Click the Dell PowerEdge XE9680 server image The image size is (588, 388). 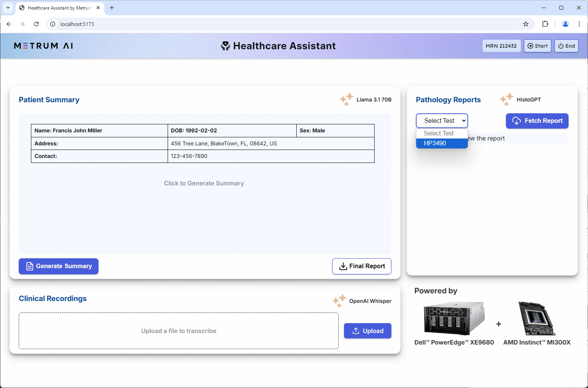click(454, 318)
